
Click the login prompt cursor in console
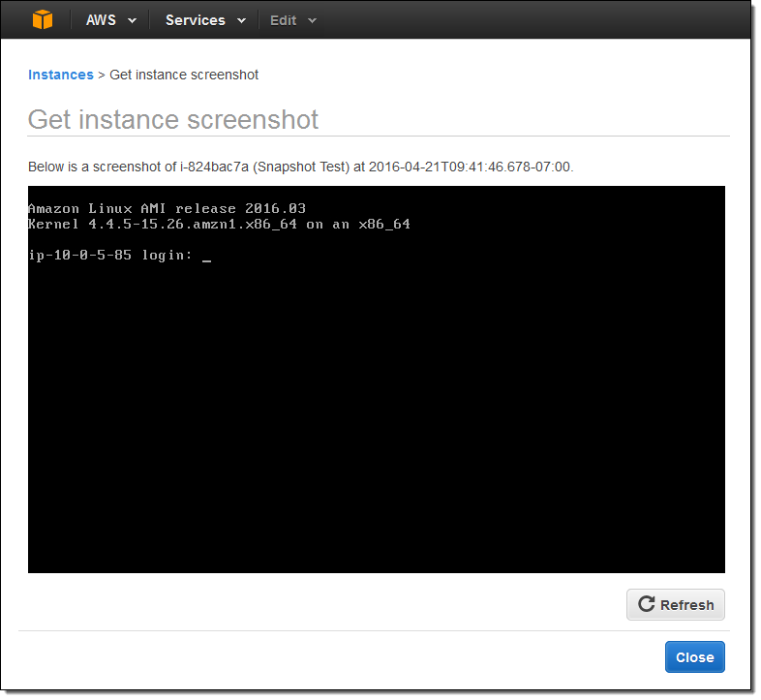pos(206,257)
